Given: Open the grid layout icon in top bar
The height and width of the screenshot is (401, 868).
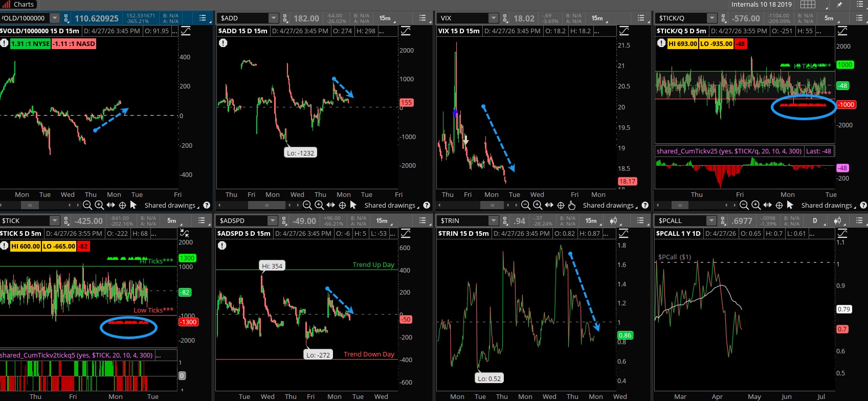Looking at the screenshot, I should tap(808, 5).
